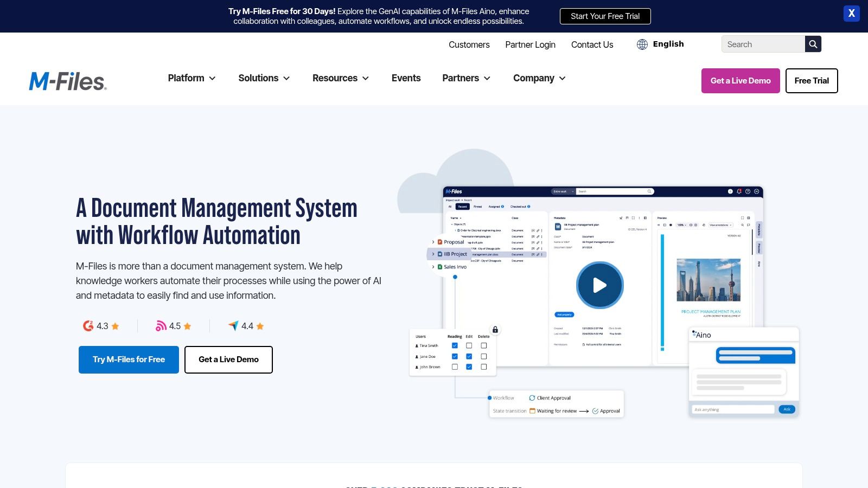Focus the Ask anything input
The image size is (868, 488).
[733, 409]
